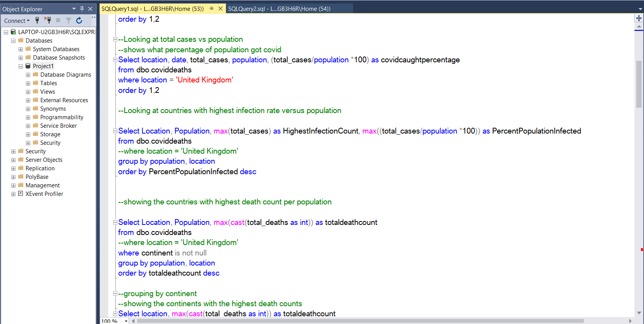Select the SQLQuery1.sql tab
This screenshot has width=644, height=324.
point(152,9)
